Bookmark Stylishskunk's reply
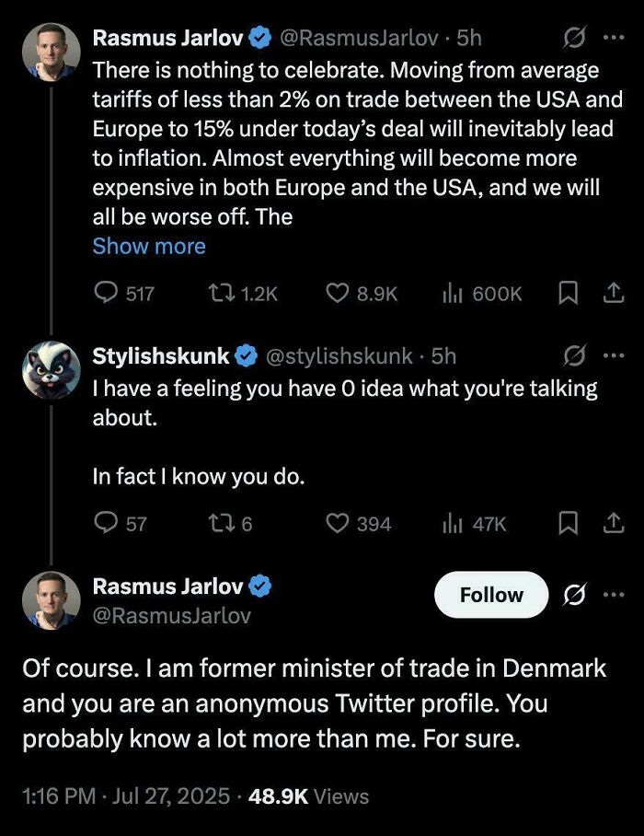644x836 pixels. click(x=569, y=522)
